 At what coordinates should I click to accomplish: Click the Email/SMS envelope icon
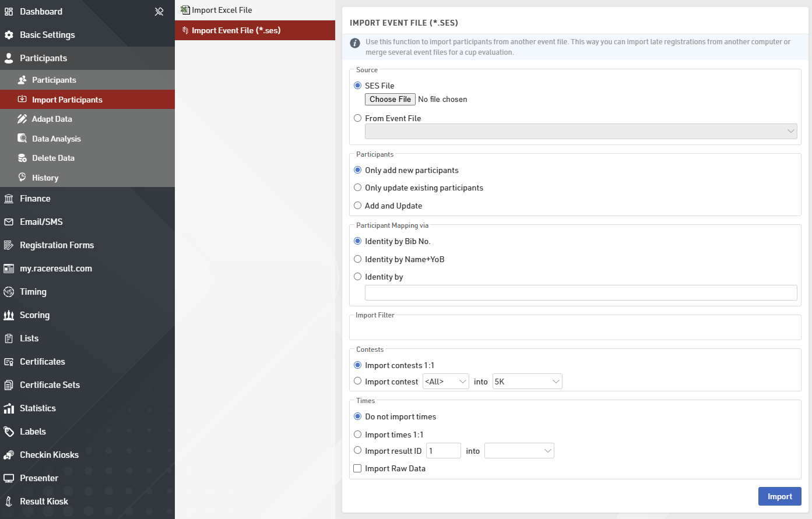pyautogui.click(x=9, y=222)
